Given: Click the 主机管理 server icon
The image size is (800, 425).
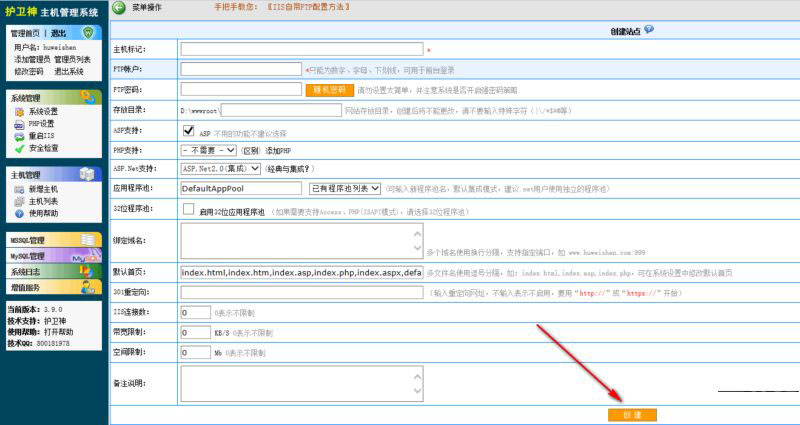Looking at the screenshot, I should coord(87,174).
